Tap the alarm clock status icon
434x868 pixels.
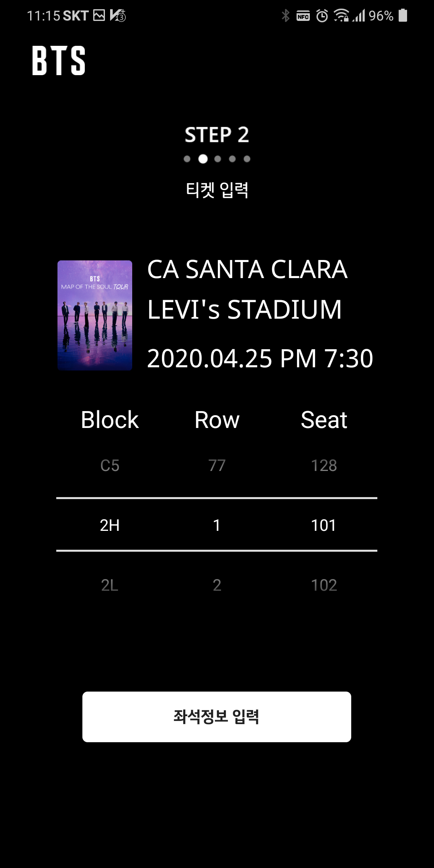(322, 16)
